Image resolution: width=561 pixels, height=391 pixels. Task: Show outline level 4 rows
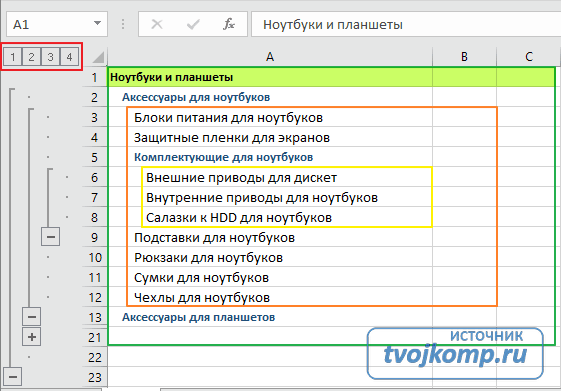point(69,57)
